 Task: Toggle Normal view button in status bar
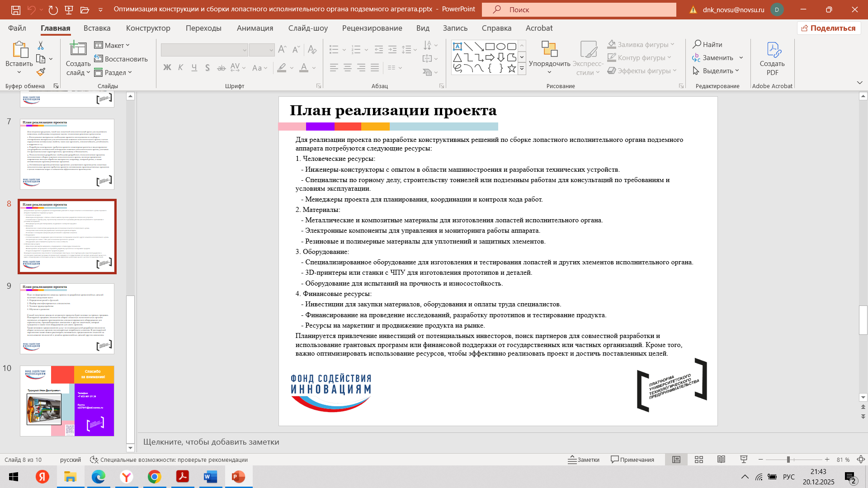coord(676,460)
